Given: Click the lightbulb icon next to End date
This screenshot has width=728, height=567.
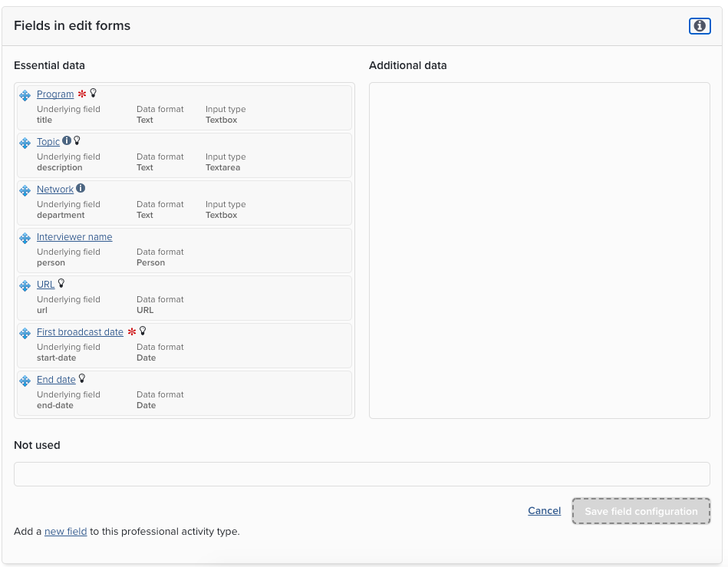Looking at the screenshot, I should [82, 379].
